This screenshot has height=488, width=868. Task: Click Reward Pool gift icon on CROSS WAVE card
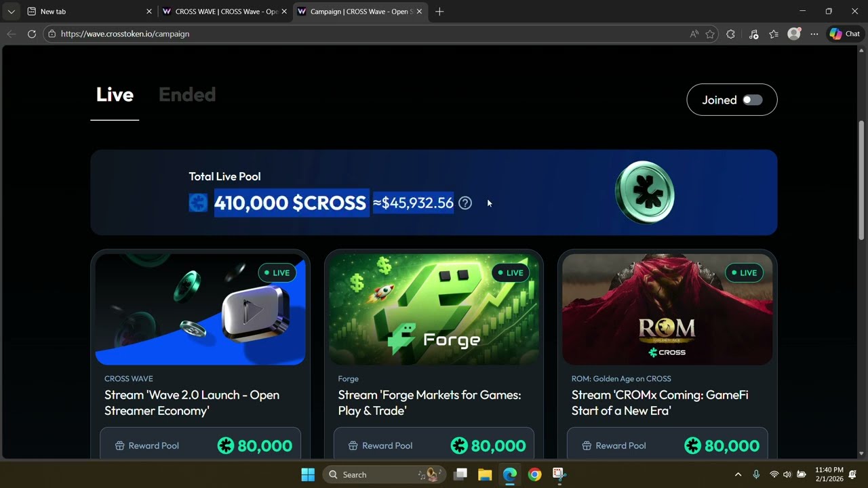pyautogui.click(x=119, y=446)
